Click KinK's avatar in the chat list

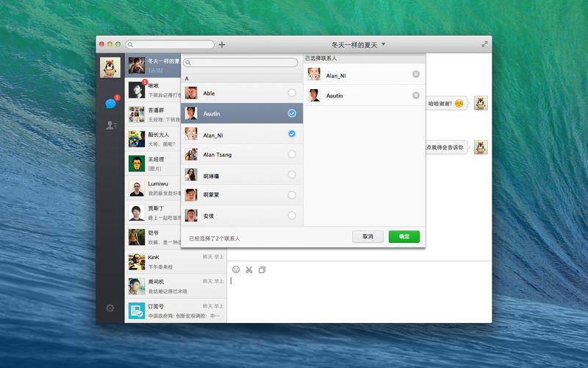click(x=137, y=262)
